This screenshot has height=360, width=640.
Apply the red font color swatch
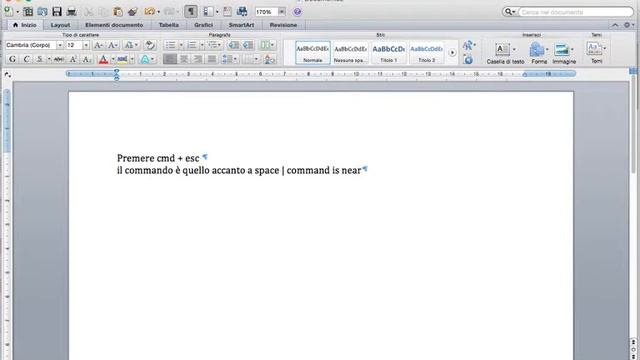tap(103, 59)
